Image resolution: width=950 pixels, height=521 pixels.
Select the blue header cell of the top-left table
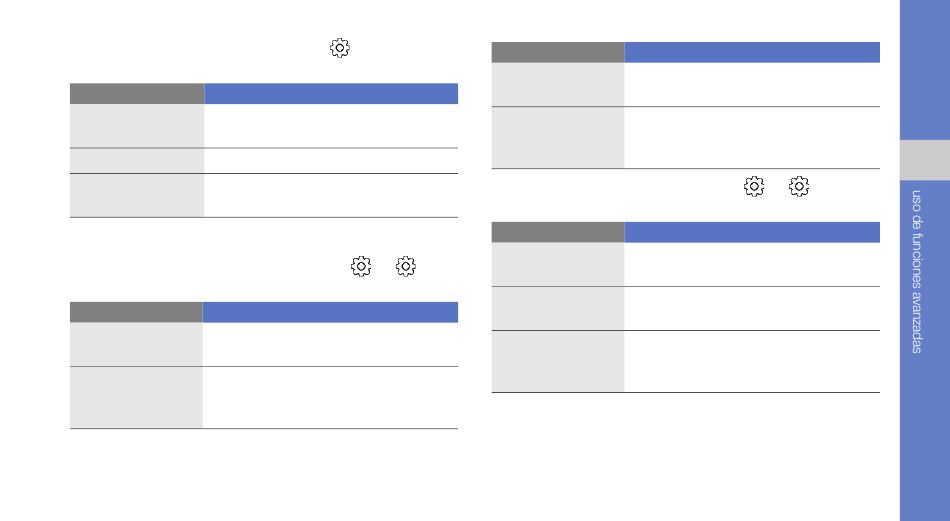[331, 94]
